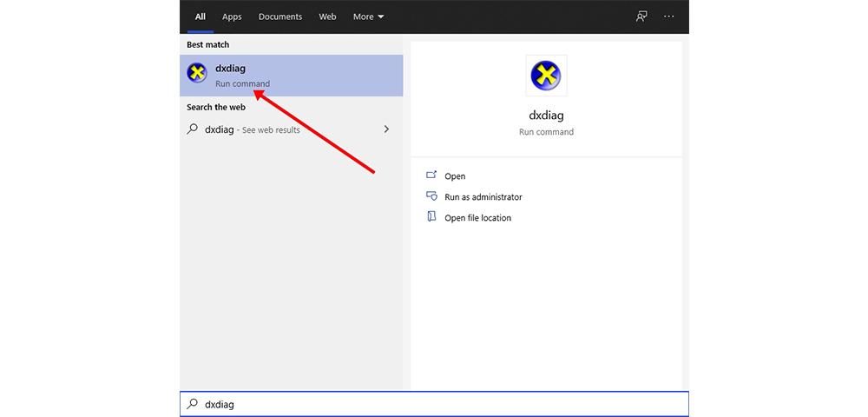Viewport: 868px width, 417px height.
Task: Click the web search magnifier icon
Action: point(192,129)
